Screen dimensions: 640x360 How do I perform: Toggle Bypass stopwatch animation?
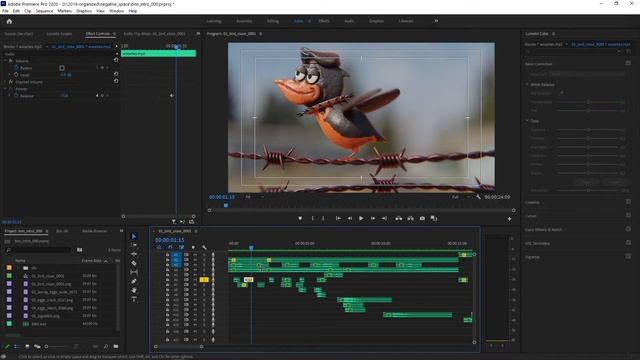[x=16, y=68]
